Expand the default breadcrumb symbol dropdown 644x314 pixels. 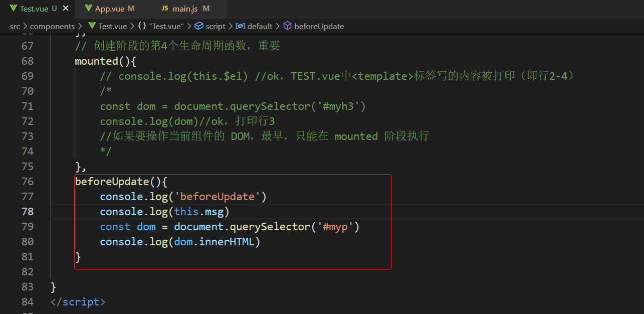[260, 26]
